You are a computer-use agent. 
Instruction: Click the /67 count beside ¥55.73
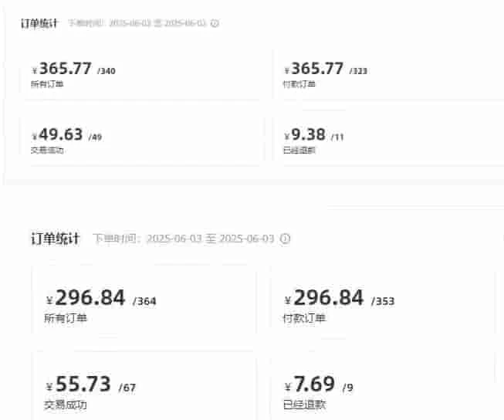click(127, 388)
